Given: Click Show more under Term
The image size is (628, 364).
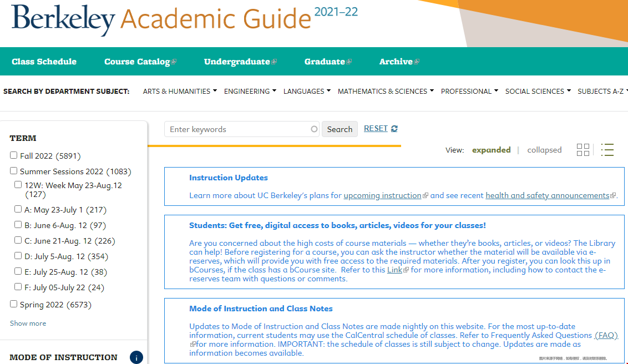Looking at the screenshot, I should click(x=28, y=323).
